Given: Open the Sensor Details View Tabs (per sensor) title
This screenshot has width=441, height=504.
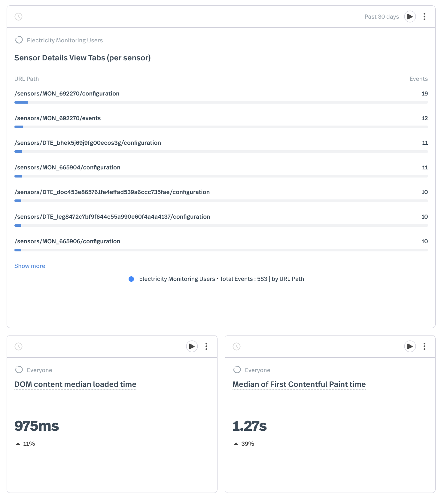Looking at the screenshot, I should [x=83, y=58].
